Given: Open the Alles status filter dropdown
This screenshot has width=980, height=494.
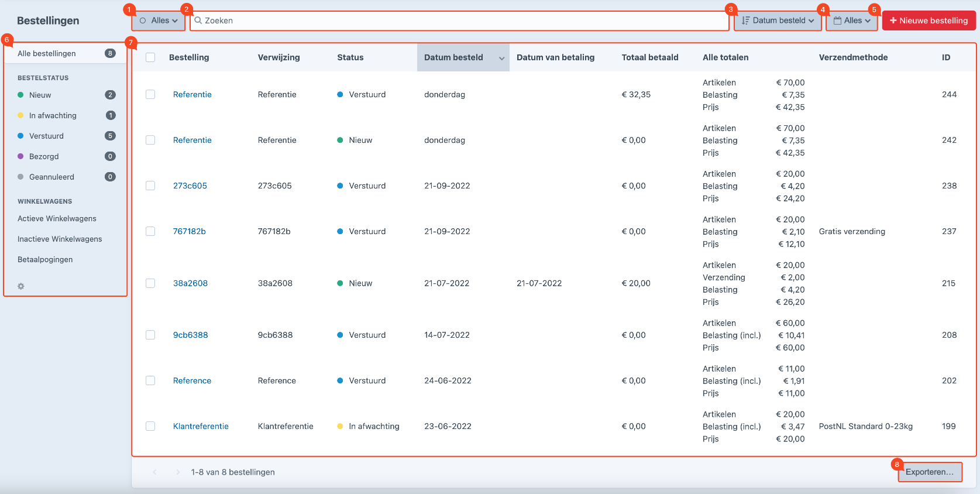Looking at the screenshot, I should (159, 20).
